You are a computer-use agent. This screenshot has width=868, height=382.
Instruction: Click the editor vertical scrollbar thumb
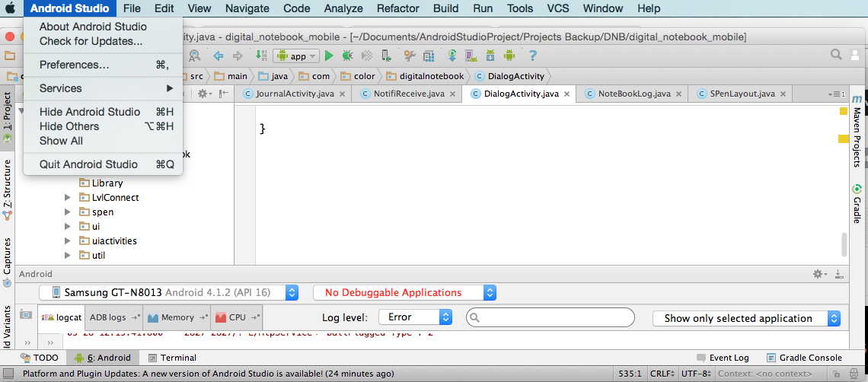click(844, 245)
